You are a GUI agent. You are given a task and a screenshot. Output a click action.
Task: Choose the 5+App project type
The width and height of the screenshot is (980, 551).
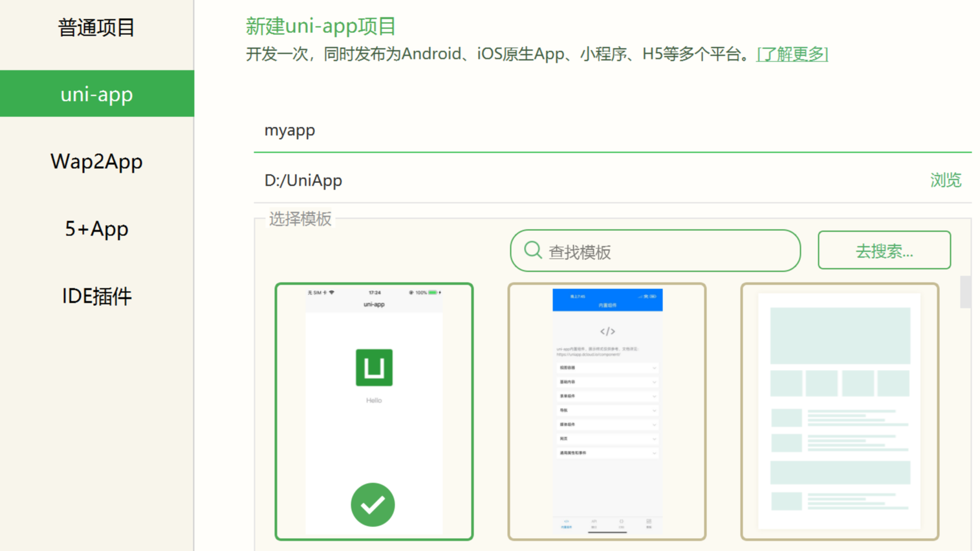click(x=96, y=228)
